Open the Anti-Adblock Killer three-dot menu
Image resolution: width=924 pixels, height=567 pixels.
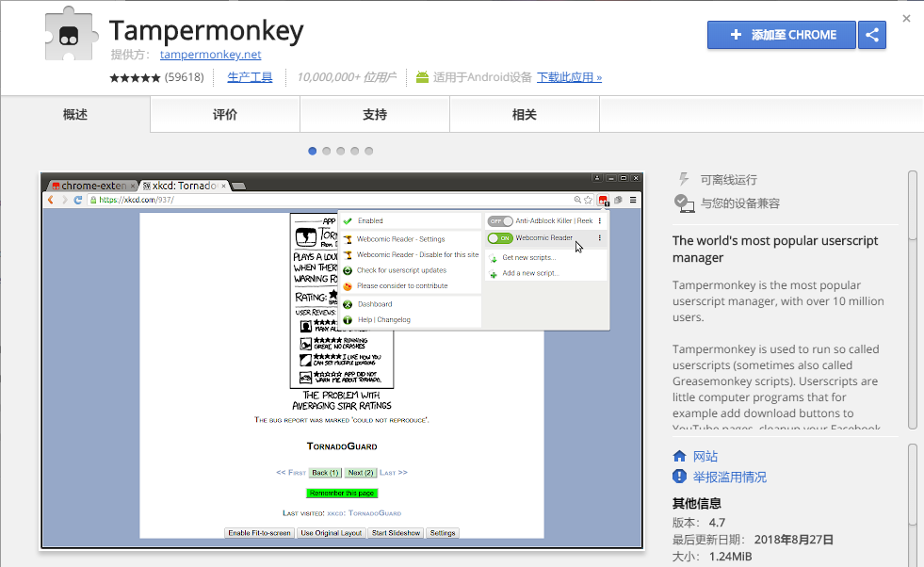click(x=600, y=221)
